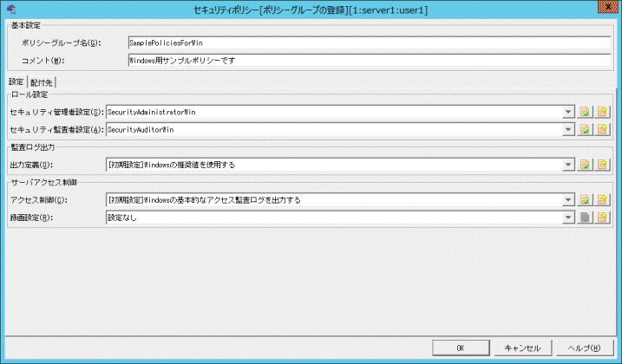This screenshot has width=622, height=364.
Task: Create new security administrator setting (star icon)
Action: [602, 112]
